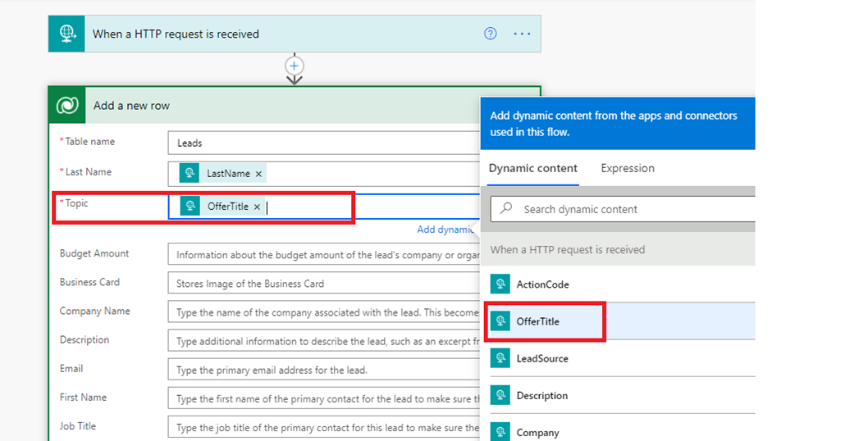Viewport: 868px width, 441px height.
Task: Click the search magnifier icon
Action: pos(506,209)
